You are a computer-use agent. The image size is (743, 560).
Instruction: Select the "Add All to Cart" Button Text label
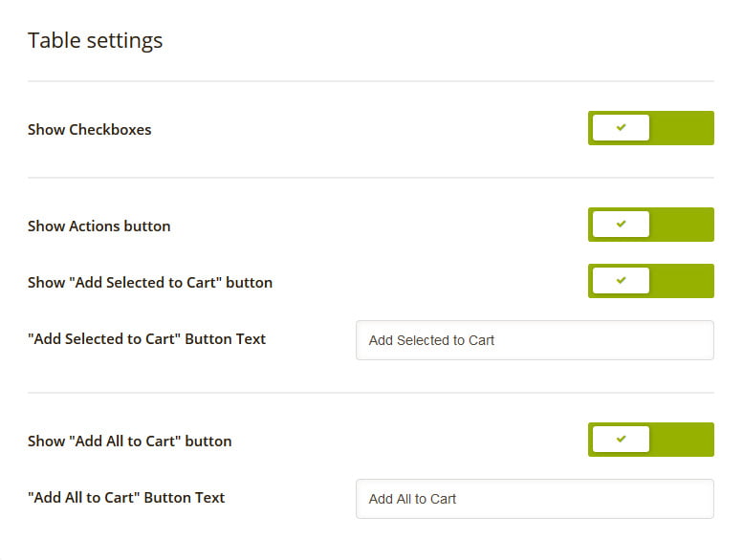click(126, 498)
